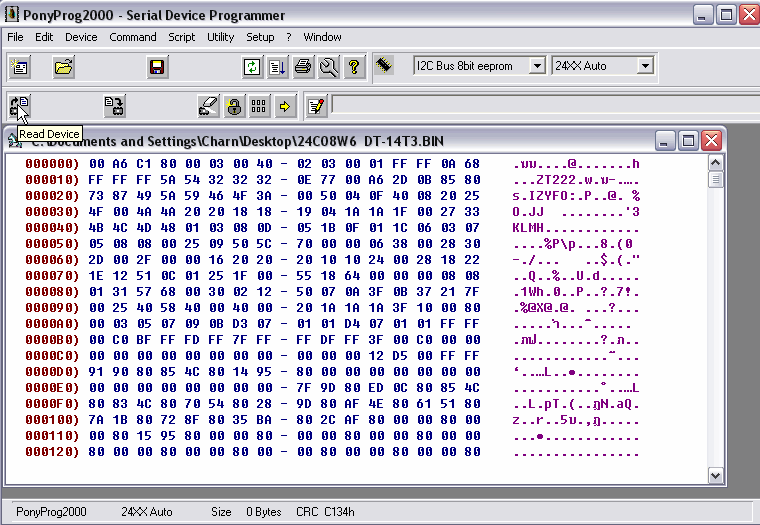Click address label 000080) in hex view

click(52, 292)
